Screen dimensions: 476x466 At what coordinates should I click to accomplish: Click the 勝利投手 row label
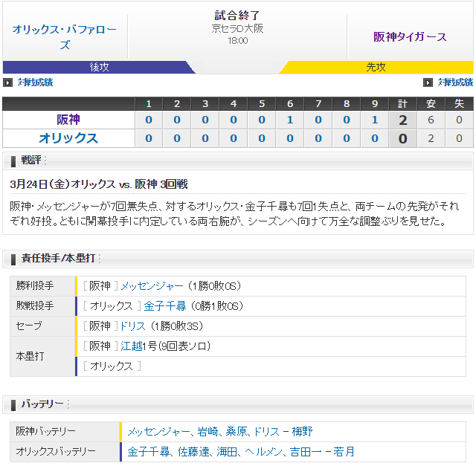(35, 286)
